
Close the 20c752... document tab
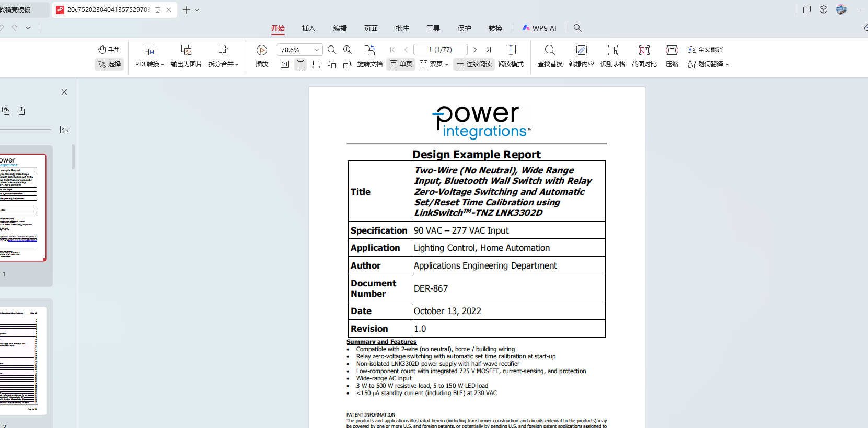169,10
